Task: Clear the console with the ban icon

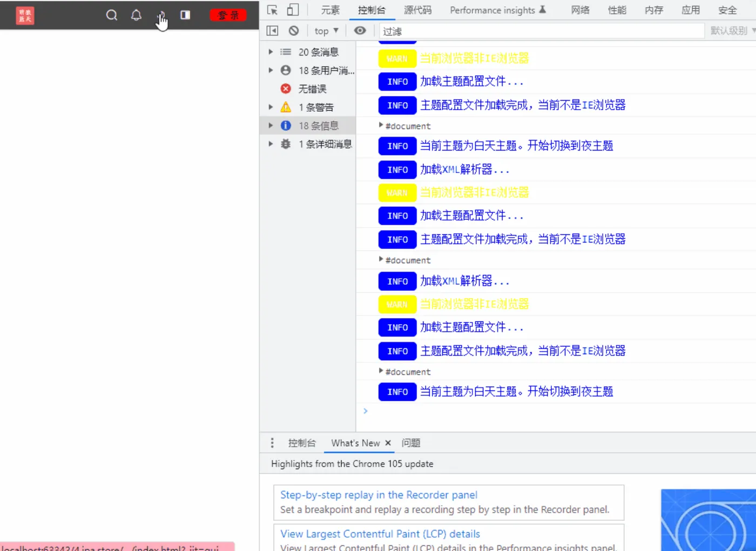Action: pos(294,31)
